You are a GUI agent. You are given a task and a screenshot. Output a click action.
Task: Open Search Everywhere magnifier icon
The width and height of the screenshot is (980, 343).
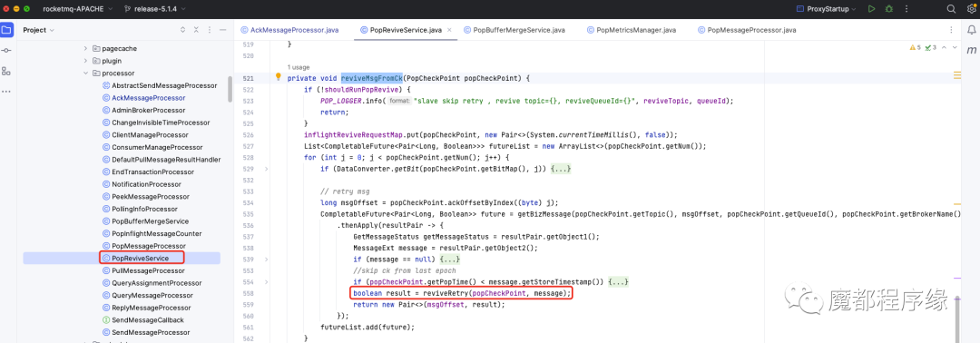coord(951,9)
